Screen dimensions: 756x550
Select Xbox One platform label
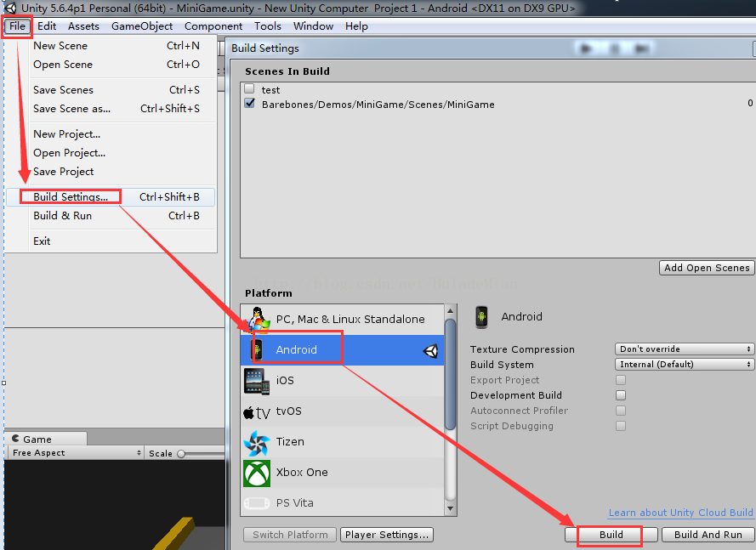point(302,473)
